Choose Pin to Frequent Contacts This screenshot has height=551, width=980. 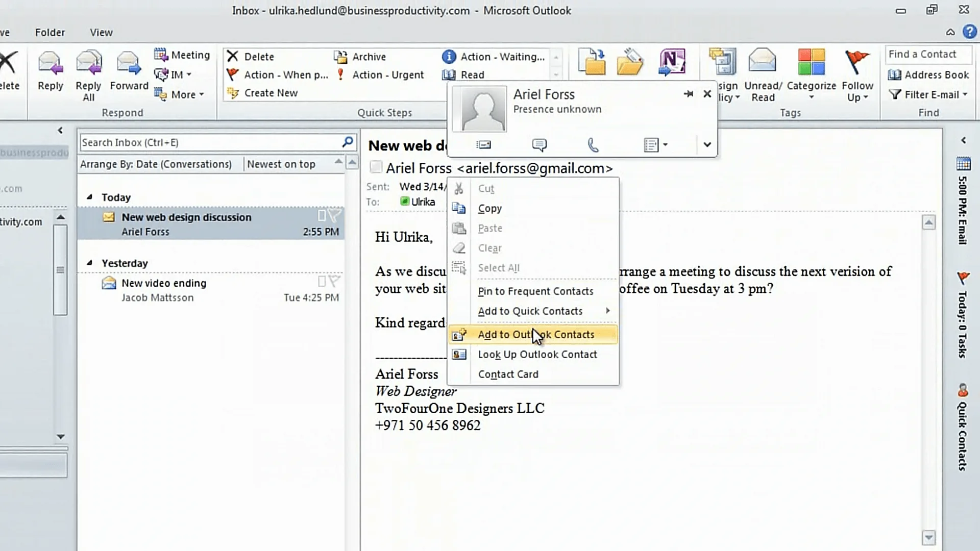(533, 291)
